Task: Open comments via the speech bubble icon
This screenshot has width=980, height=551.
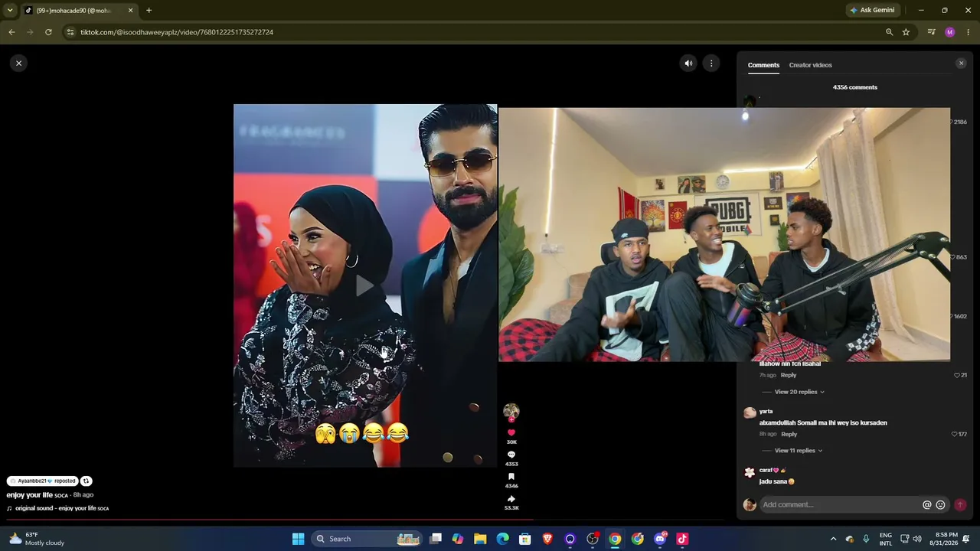Action: pos(511,455)
